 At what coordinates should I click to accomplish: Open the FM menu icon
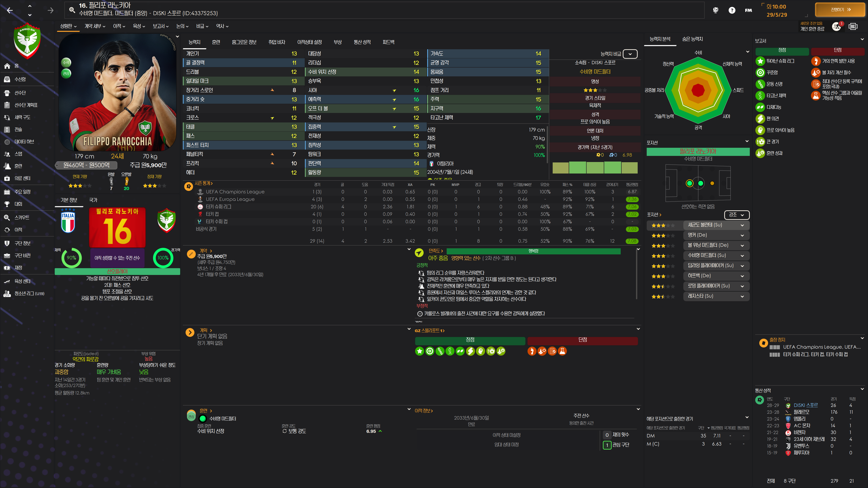coord(748,10)
